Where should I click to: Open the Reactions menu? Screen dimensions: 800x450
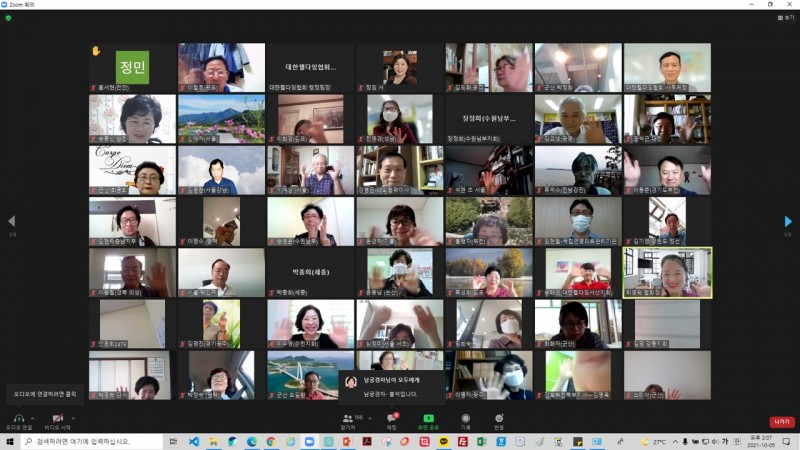tap(499, 419)
